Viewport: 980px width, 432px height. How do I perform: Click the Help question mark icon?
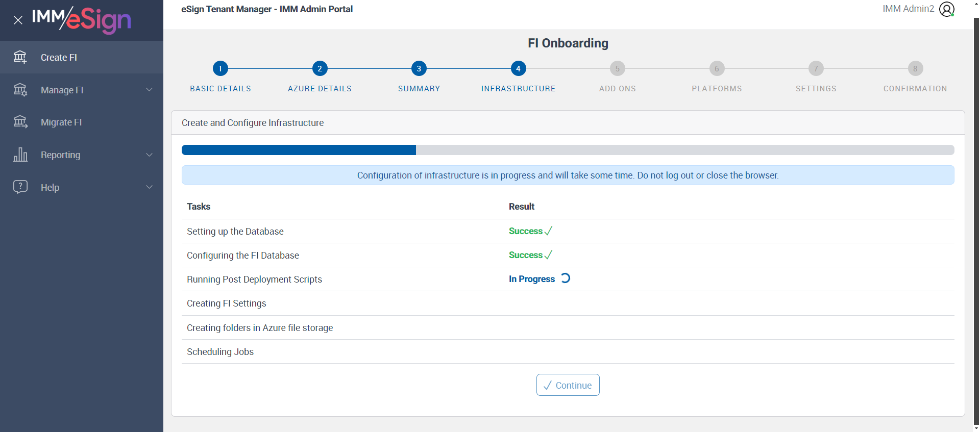(20, 187)
